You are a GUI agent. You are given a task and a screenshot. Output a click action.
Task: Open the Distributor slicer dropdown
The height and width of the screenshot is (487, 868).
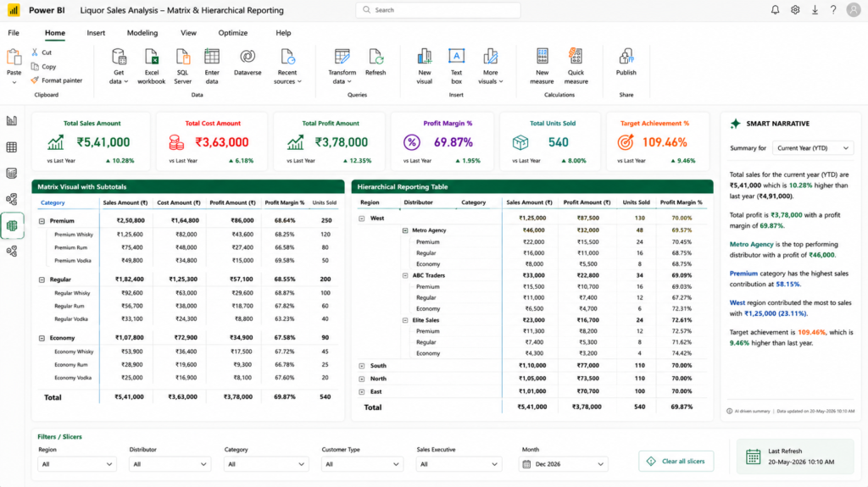pyautogui.click(x=170, y=464)
